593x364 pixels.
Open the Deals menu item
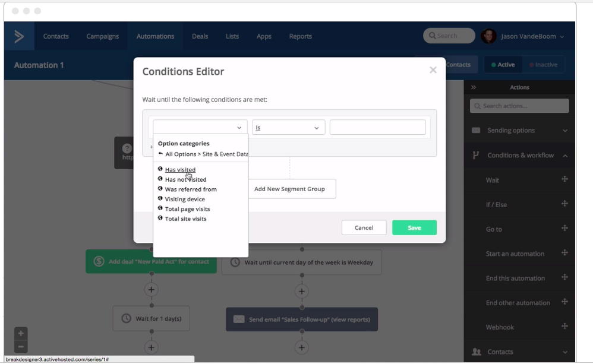pos(200,36)
